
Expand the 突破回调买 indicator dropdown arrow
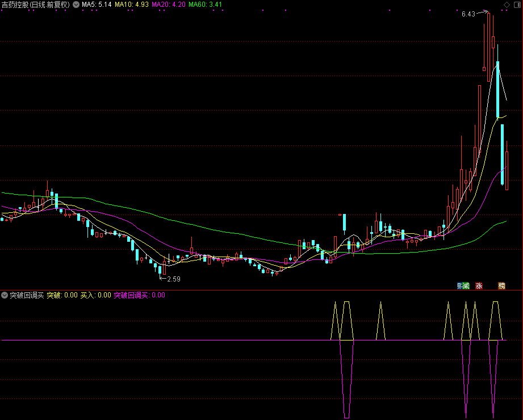pyautogui.click(x=5, y=295)
